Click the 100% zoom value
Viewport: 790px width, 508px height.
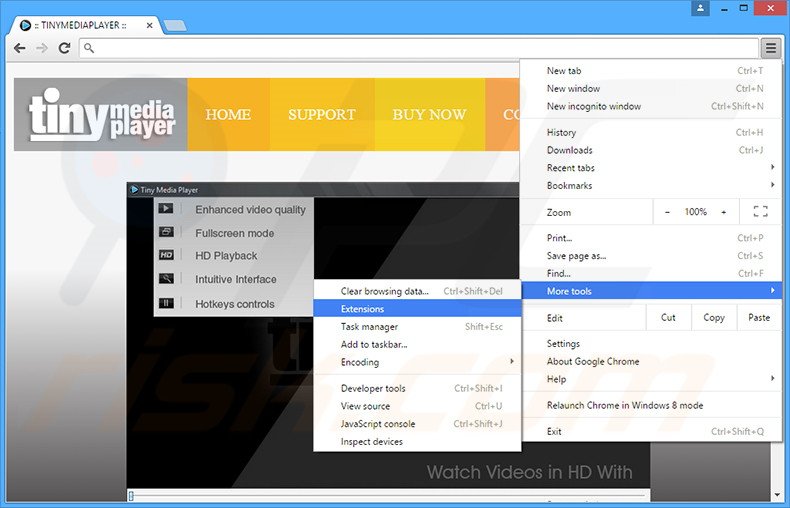point(695,212)
